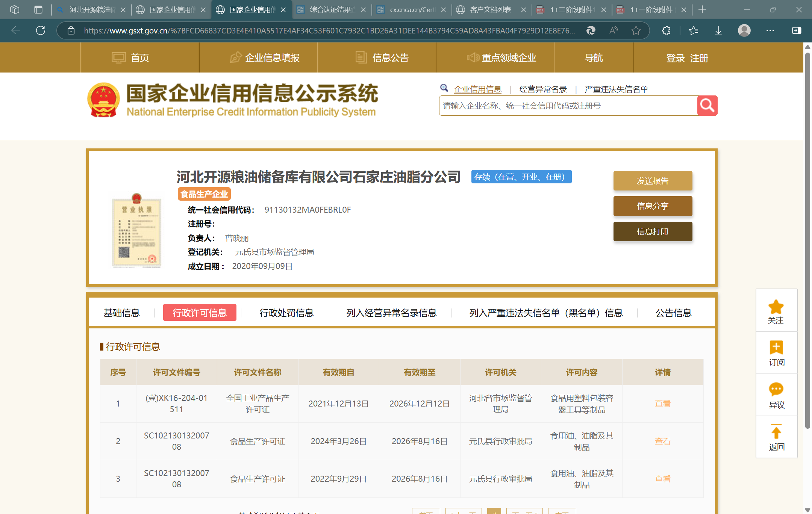The height and width of the screenshot is (514, 812).
Task: Close the 综合认证结果 tab
Action: [x=364, y=10]
